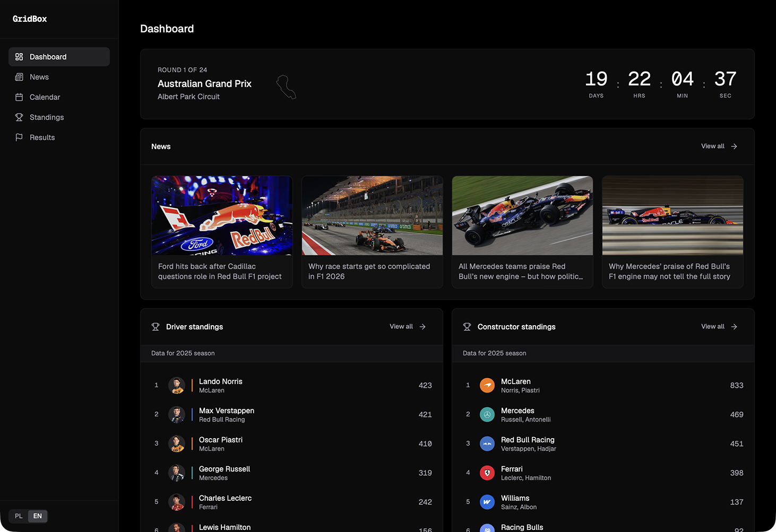
Task: Click View all next to News
Action: coord(713,146)
